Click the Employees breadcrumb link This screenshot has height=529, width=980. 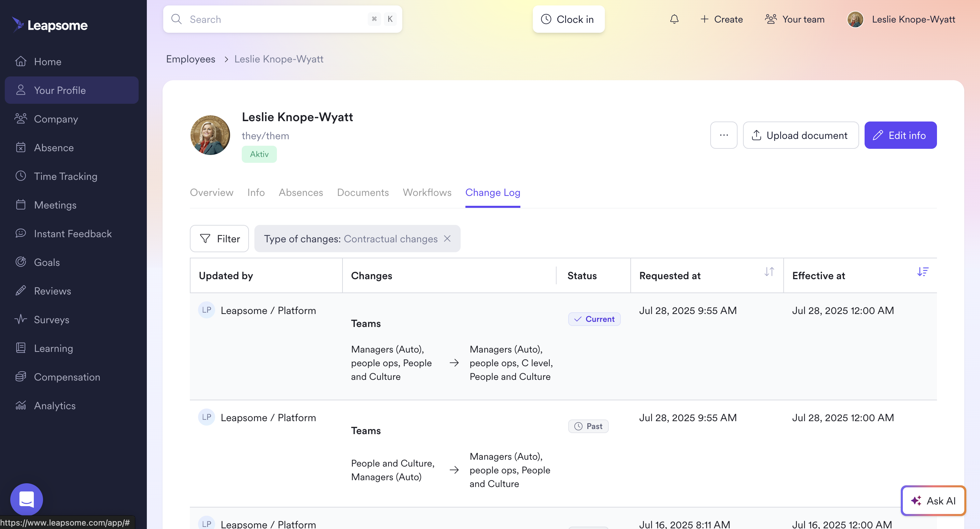[x=190, y=59]
